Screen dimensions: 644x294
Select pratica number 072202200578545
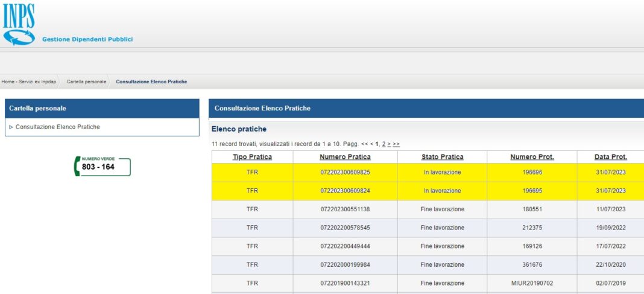tap(345, 228)
